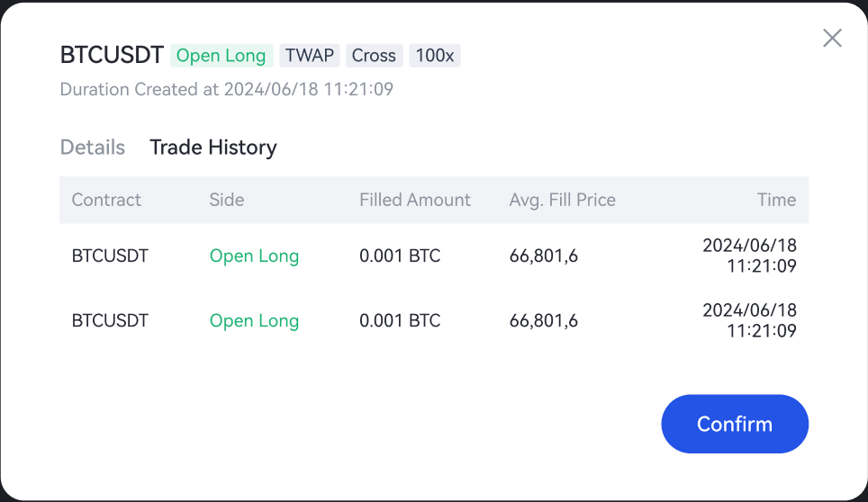Click the 100x leverage tag
The height and width of the screenshot is (502, 868).
[435, 56]
